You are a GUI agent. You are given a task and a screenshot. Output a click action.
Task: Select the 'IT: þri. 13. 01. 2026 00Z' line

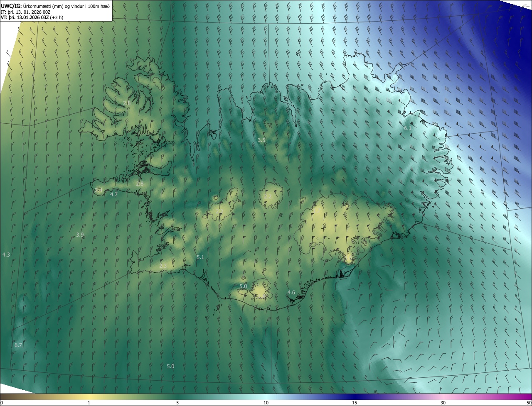[26, 12]
